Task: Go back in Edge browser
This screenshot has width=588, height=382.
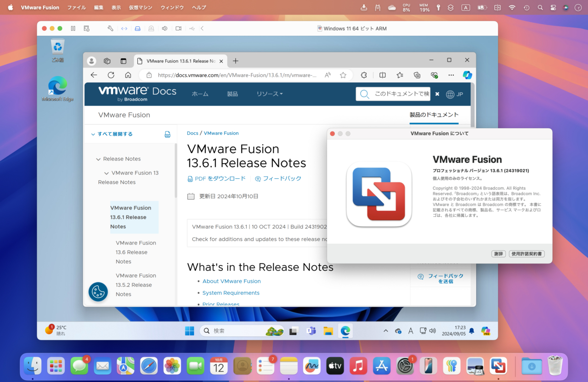Action: pos(94,75)
